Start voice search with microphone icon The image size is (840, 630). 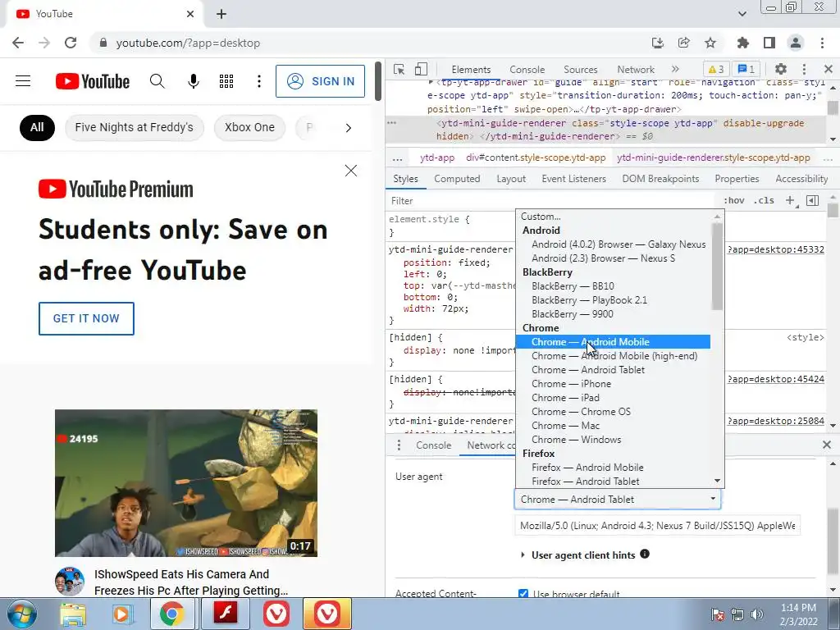pos(194,81)
